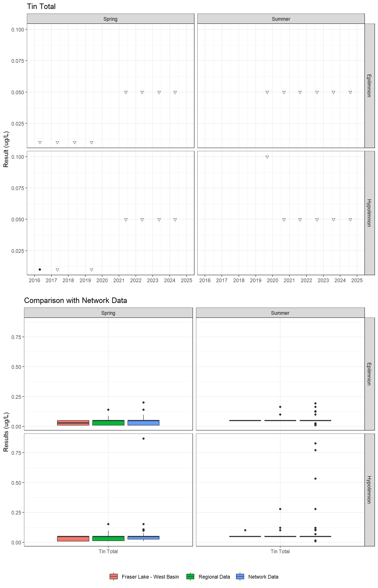Click the red Fraser Lake boxplot in Spring Epilimnion
Image resolution: width=378 pixels, height=588 pixels.
point(73,423)
